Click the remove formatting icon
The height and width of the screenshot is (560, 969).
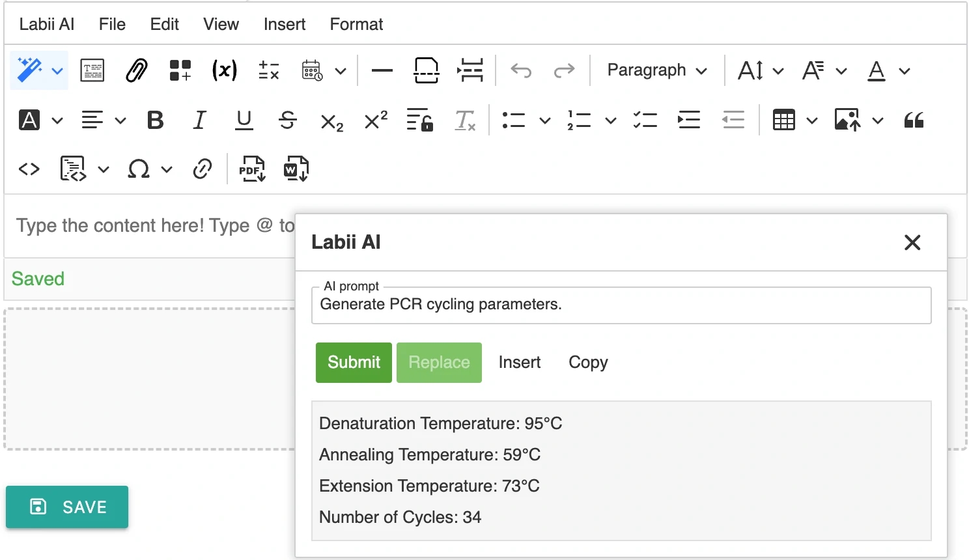tap(465, 120)
